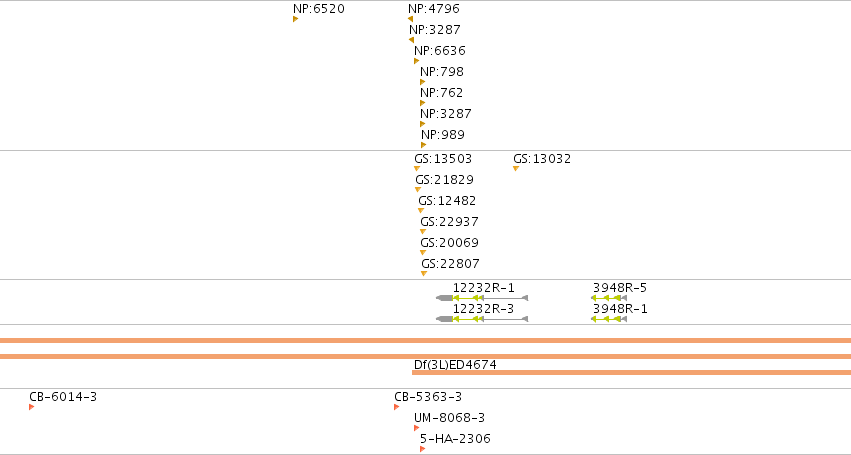Viewport: 851px width, 455px height.
Task: Click the NP:762 insertion label
Action: tap(441, 93)
